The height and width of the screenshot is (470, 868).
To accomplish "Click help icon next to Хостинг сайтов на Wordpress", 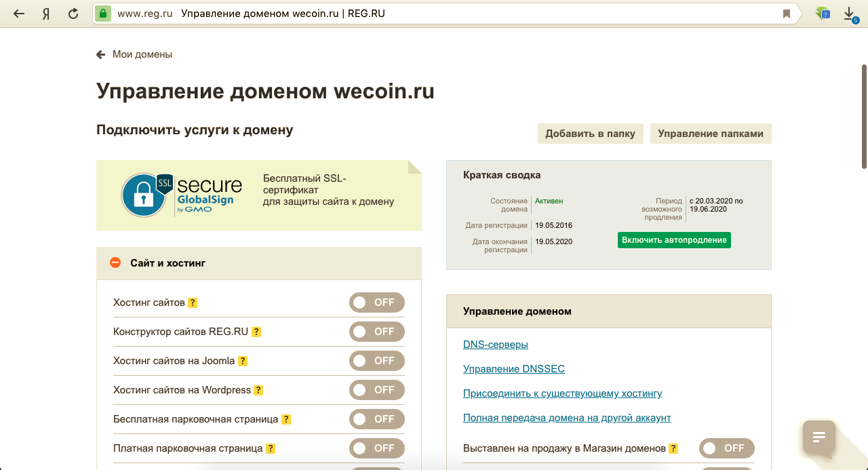I will tap(258, 390).
